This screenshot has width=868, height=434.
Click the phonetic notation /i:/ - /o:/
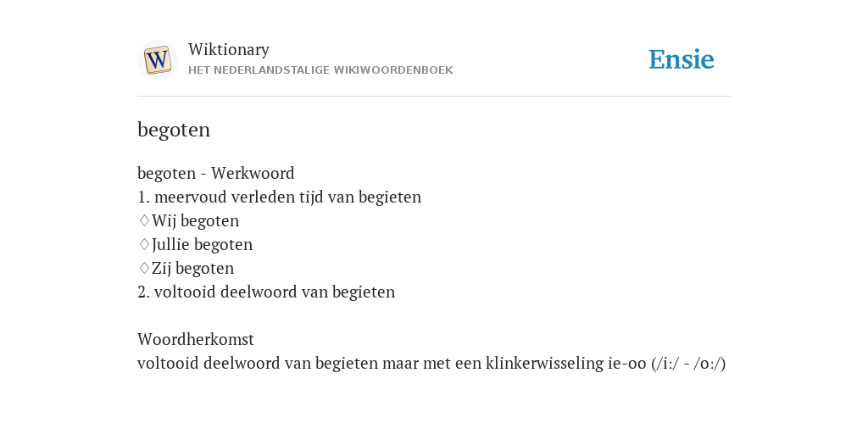tap(688, 364)
